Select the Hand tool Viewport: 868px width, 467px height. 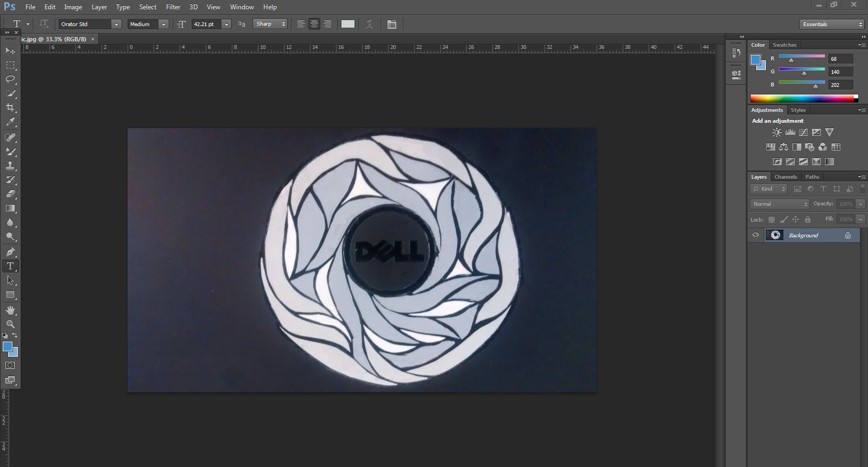[x=10, y=310]
